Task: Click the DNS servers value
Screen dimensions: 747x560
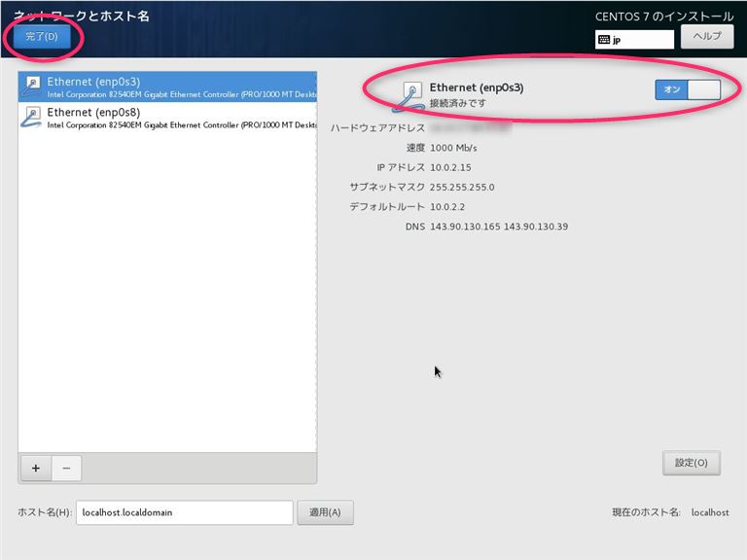Action: 499,227
